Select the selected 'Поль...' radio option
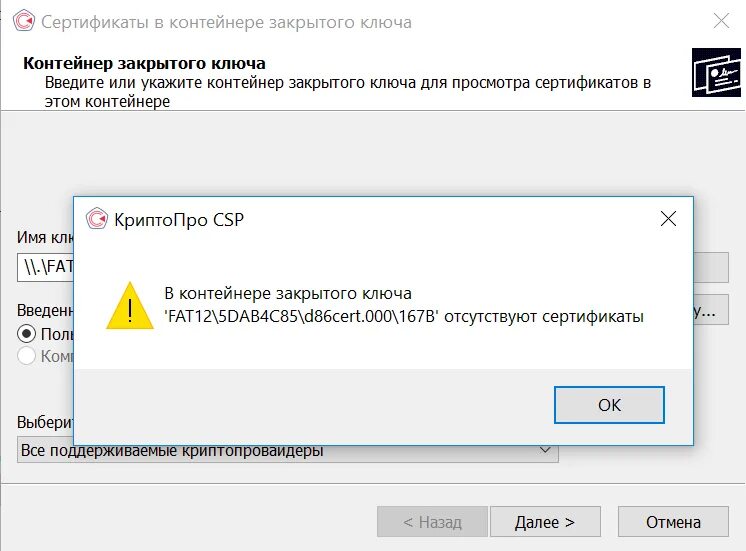Viewport: 746px width, 551px height. [x=26, y=334]
